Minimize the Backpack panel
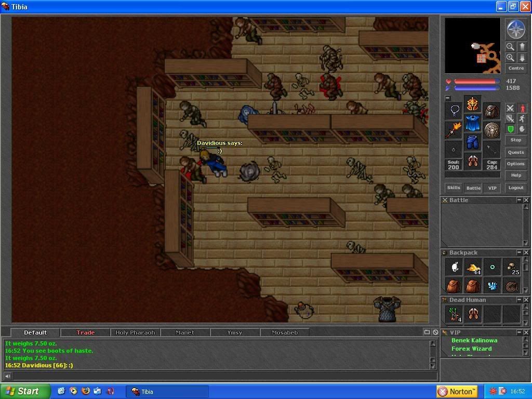The image size is (532, 399). (x=519, y=252)
